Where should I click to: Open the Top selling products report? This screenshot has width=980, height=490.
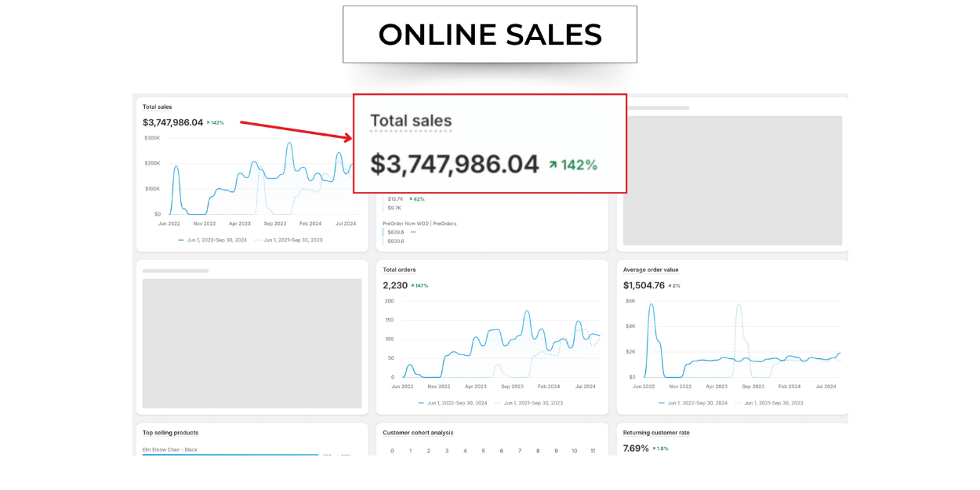[170, 433]
